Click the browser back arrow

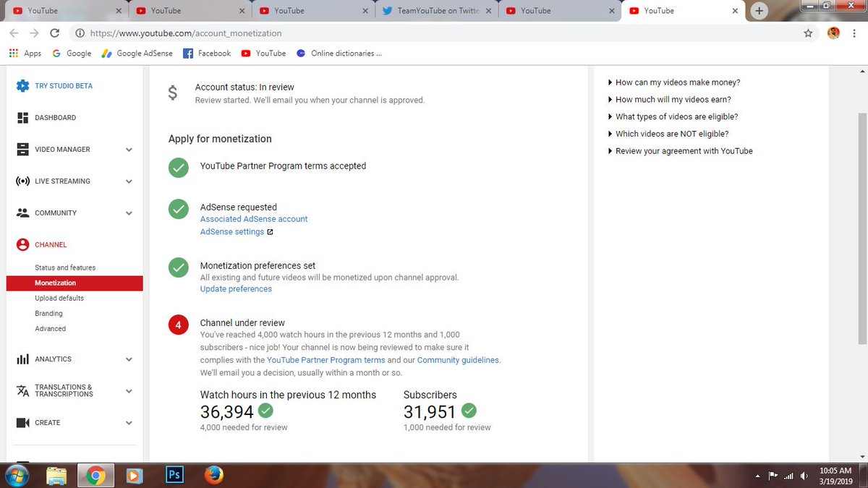(14, 33)
